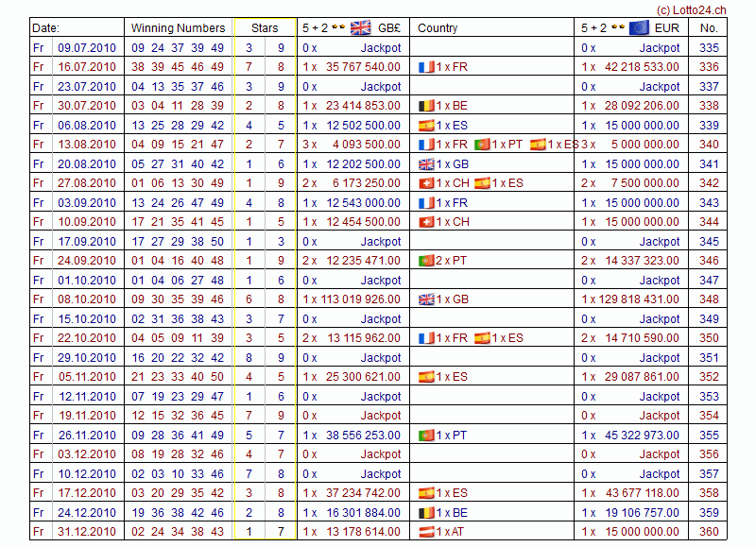
Task: Click the French flag in the 16.07.2010 row
Action: click(x=425, y=67)
